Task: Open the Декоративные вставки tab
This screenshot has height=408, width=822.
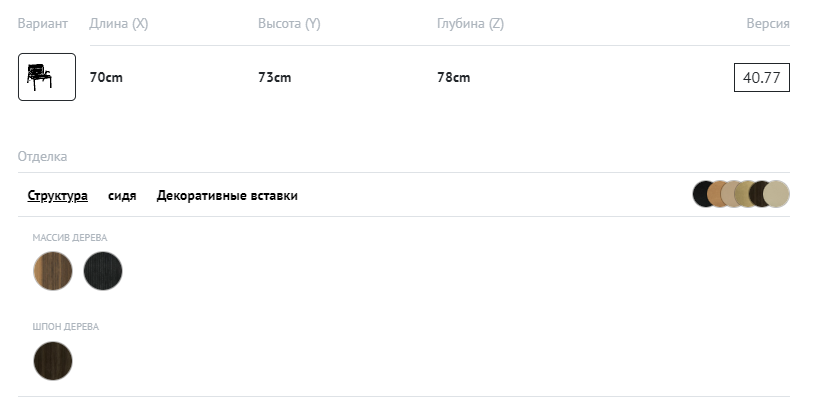Action: tap(227, 196)
